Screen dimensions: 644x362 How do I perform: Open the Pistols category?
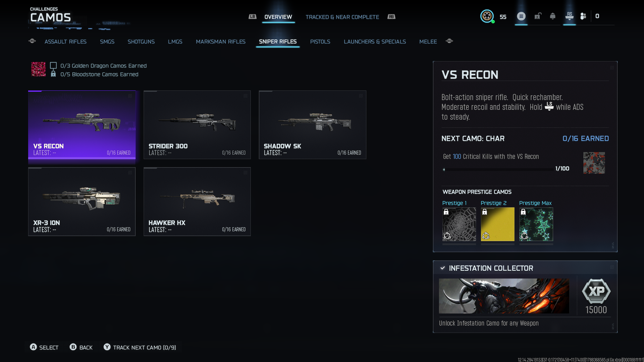click(320, 42)
